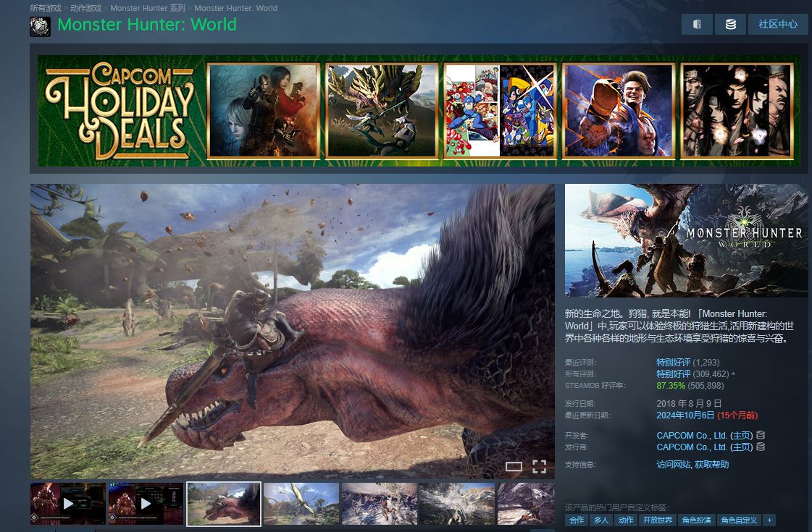
Task: Click release date 2018 年 8 月 9 日
Action: (x=689, y=403)
